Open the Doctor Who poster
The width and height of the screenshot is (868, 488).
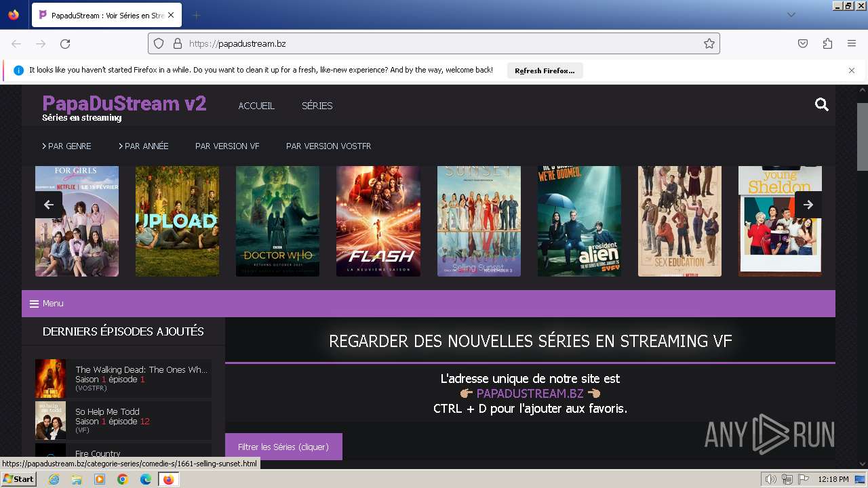(277, 221)
